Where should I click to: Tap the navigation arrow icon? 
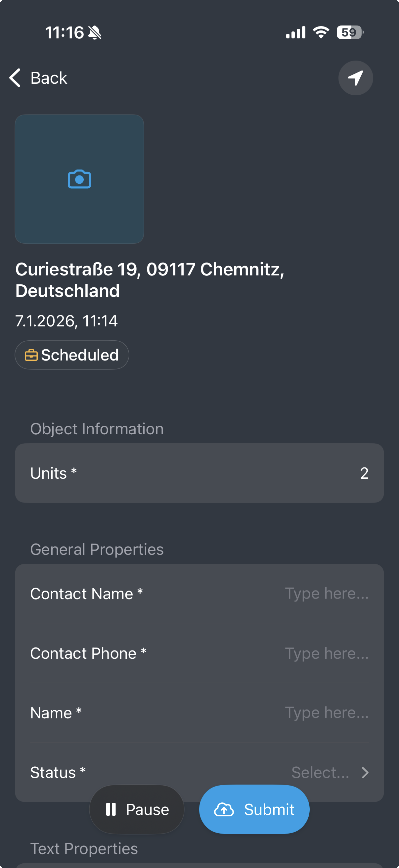coord(355,78)
